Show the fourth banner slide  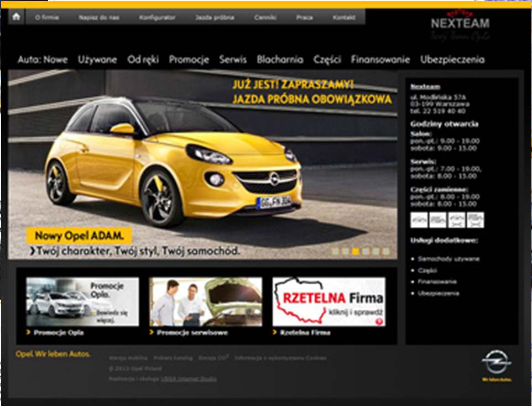tap(366, 252)
